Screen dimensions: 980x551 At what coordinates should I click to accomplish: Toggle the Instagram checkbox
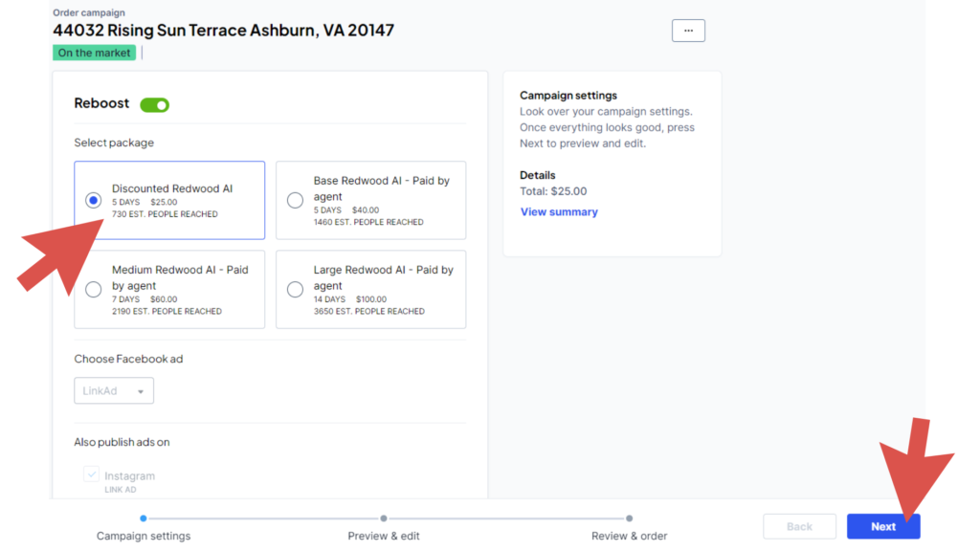91,474
